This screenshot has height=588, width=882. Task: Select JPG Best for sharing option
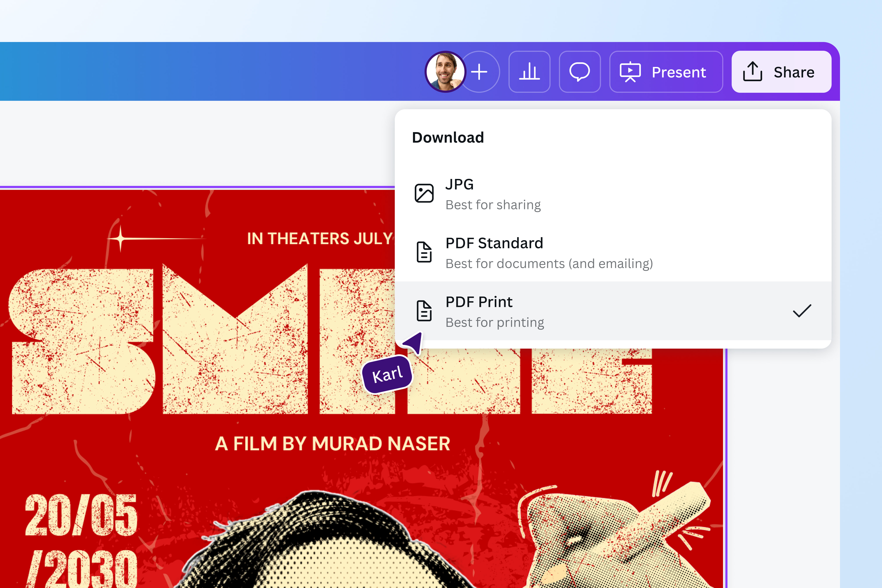(493, 194)
